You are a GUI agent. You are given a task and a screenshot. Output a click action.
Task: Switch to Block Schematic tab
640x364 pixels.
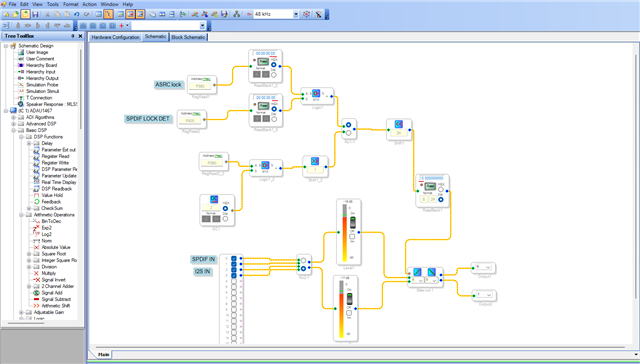click(x=188, y=37)
